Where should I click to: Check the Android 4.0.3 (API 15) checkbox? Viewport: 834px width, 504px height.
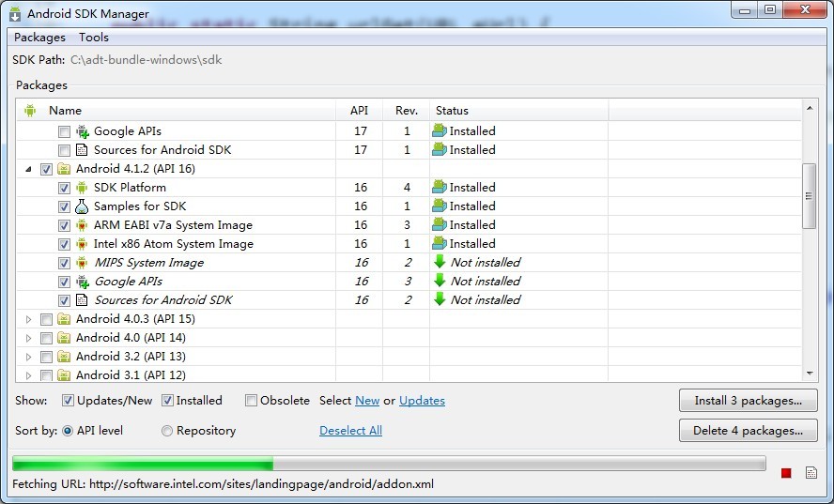(x=46, y=319)
